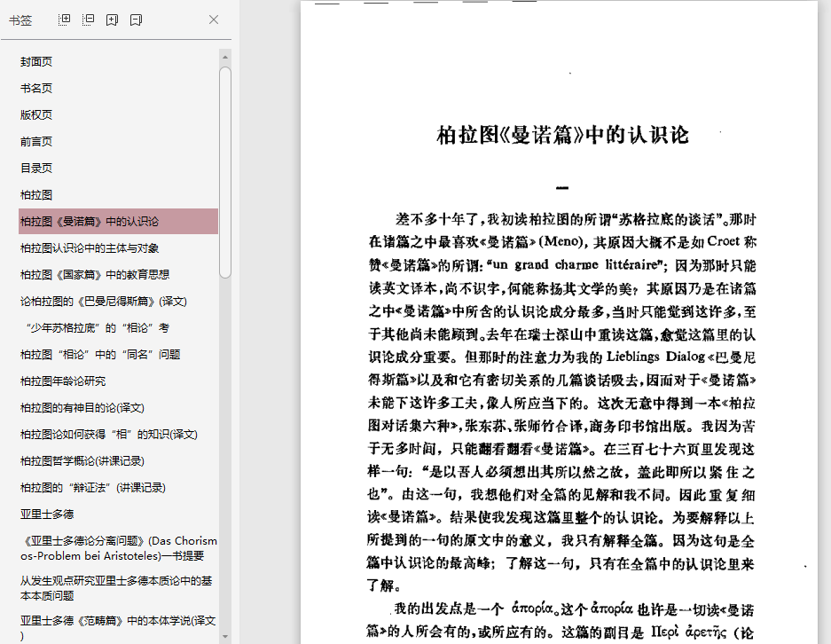Click the word (Meno) in the text
Image resolution: width=831 pixels, height=644 pixels.
[x=562, y=241]
